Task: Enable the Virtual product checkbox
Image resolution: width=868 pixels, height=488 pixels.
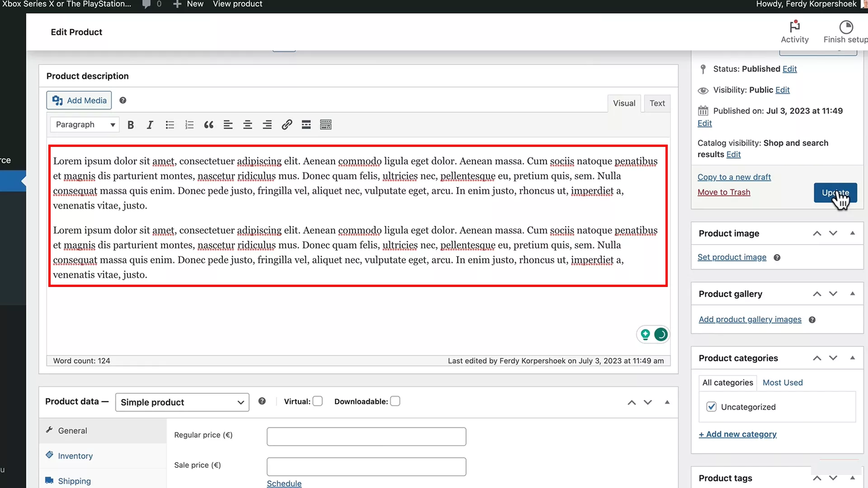Action: (x=318, y=401)
